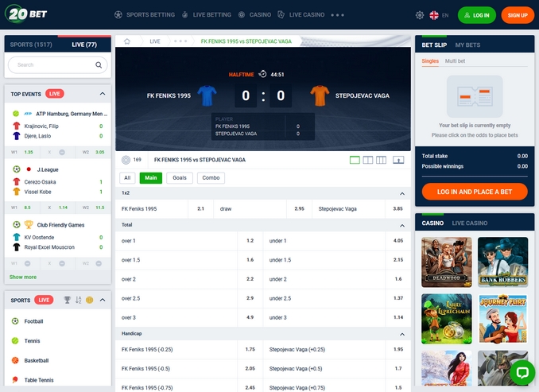Image resolution: width=539 pixels, height=392 pixels.
Task: Click the Basketball icon
Action: tap(15, 360)
